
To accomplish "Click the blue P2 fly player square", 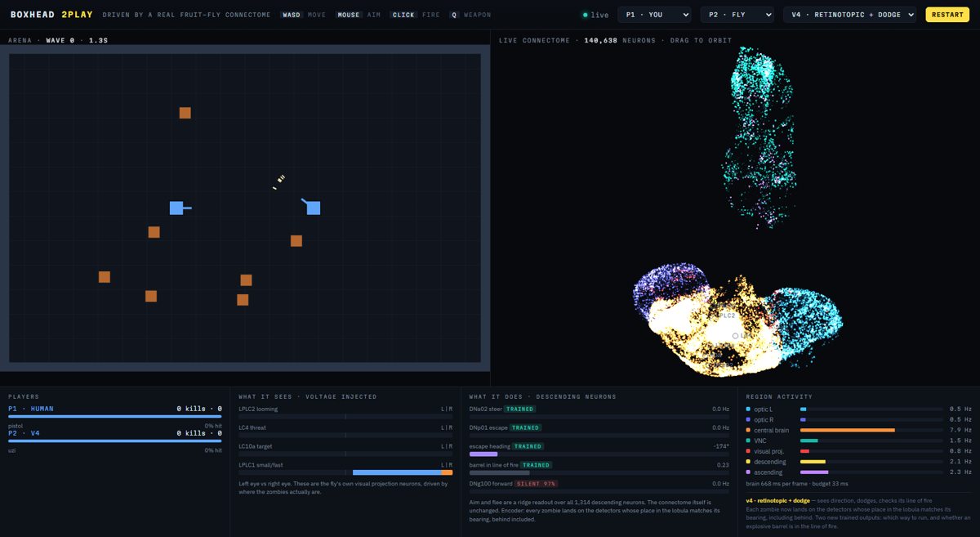I will click(313, 208).
